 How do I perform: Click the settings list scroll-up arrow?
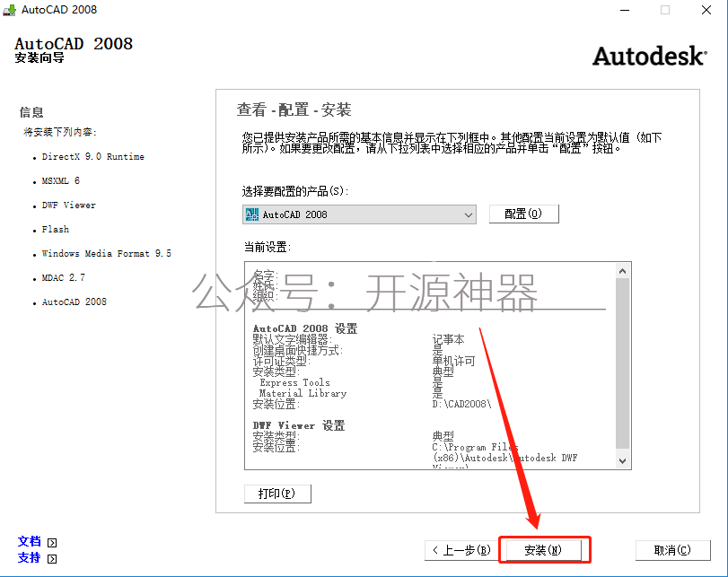623,271
